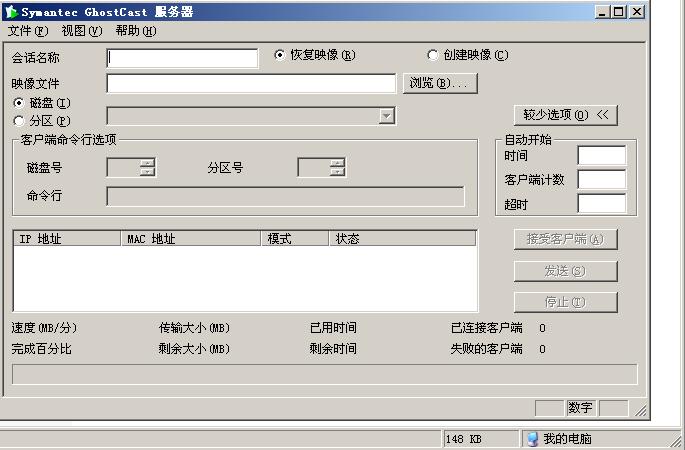Increase 磁盘号 spinner value
This screenshot has height=450, width=685.
click(x=147, y=163)
